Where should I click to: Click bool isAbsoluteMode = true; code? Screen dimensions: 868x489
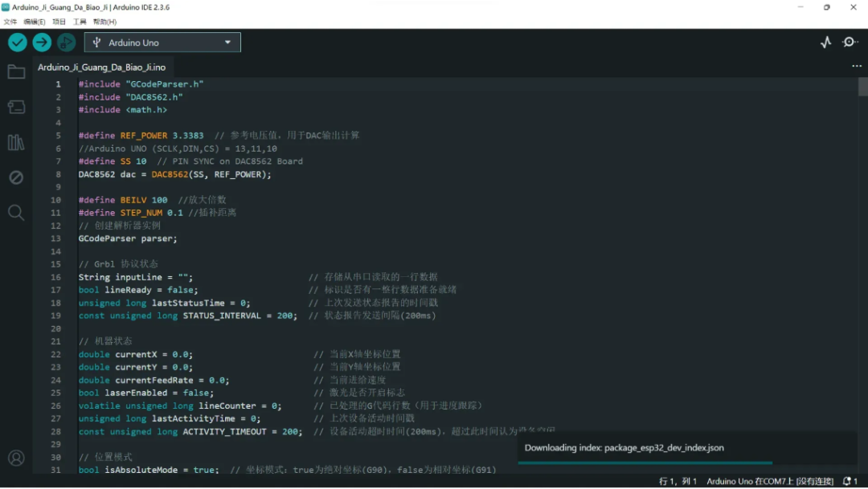149,470
